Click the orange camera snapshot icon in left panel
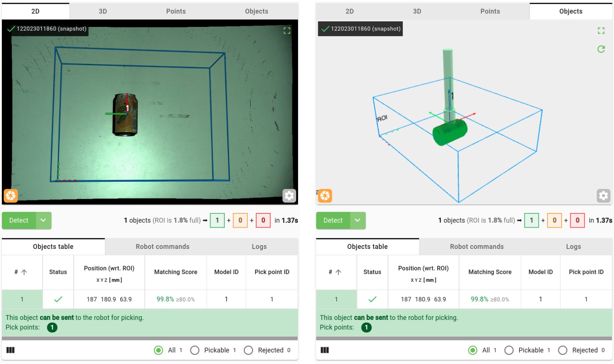 (x=11, y=195)
